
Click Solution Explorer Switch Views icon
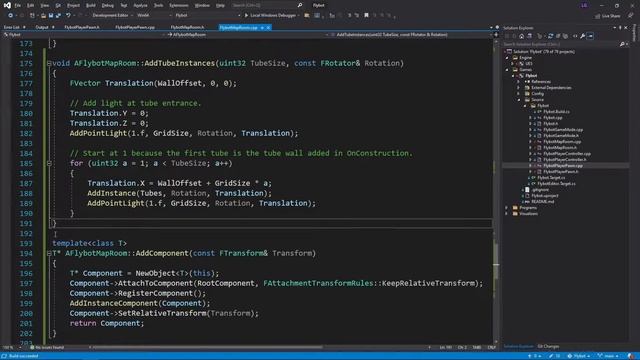pyautogui.click(x=529, y=36)
